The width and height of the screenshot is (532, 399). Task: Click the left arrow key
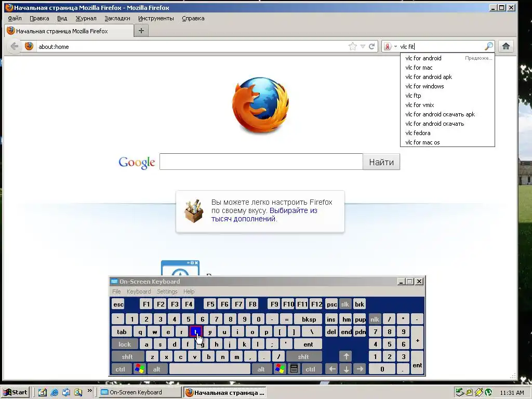coord(332,369)
